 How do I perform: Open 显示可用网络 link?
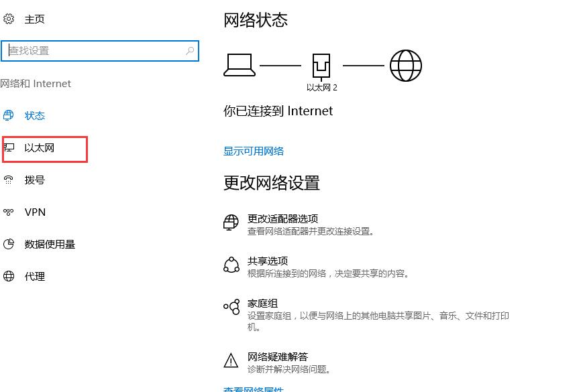coord(254,151)
